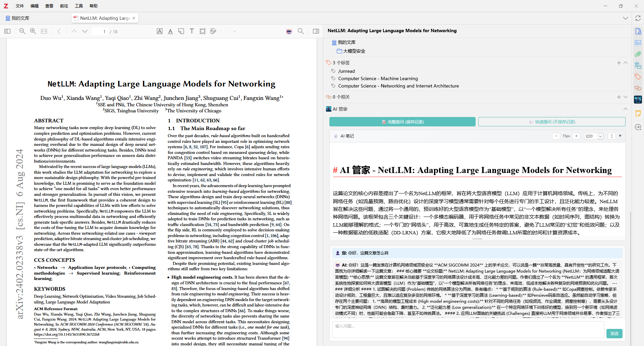This screenshot has height=346, width=644.
Task: Toggle the right context pane
Action: tap(316, 31)
